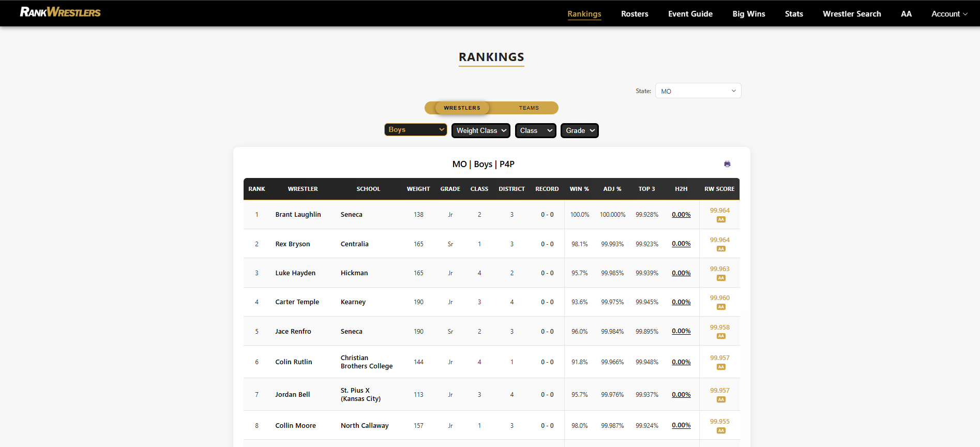Click AA badge under Colin Rutlin's score
Viewport: 980px width, 447px height.
point(721,367)
